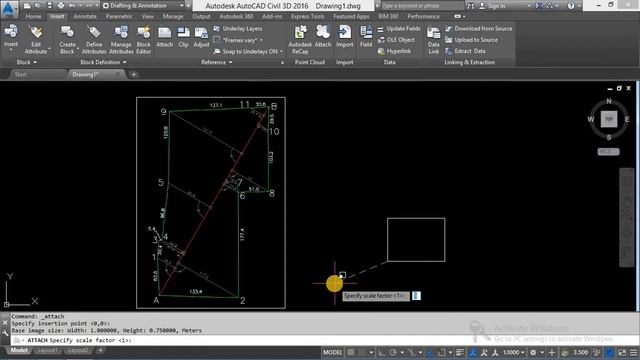This screenshot has width=640, height=360.
Task: Open the Drafting & Annotation workspace dropdown
Action: coord(143,6)
